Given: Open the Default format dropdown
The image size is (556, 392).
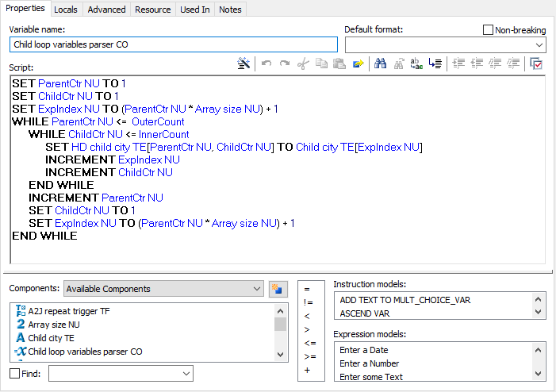Looking at the screenshot, I should [539, 45].
